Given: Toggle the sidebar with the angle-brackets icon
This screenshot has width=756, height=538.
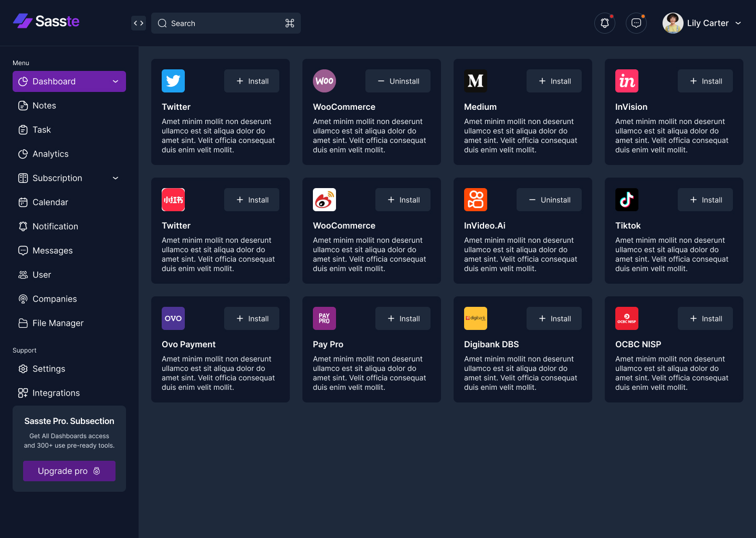Looking at the screenshot, I should tap(139, 23).
